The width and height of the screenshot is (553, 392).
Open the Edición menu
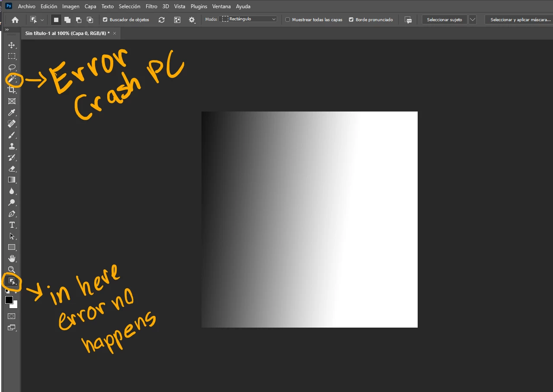(49, 6)
